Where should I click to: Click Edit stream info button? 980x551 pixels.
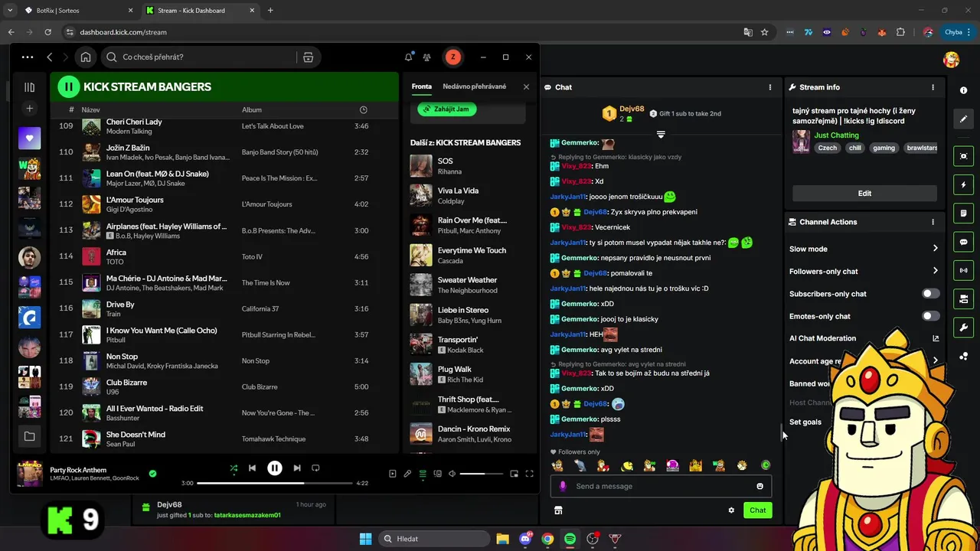click(x=864, y=193)
